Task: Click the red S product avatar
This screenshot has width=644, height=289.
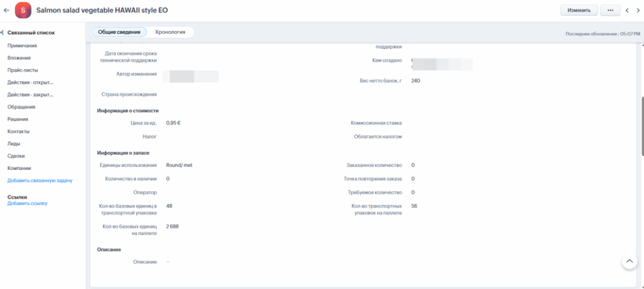Action: pos(23,11)
